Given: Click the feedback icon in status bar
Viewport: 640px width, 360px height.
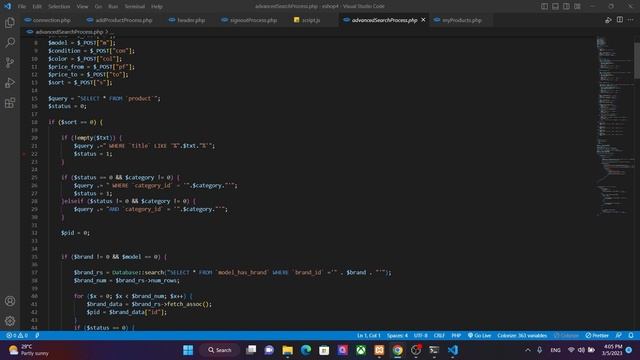Looking at the screenshot, I should (619, 336).
